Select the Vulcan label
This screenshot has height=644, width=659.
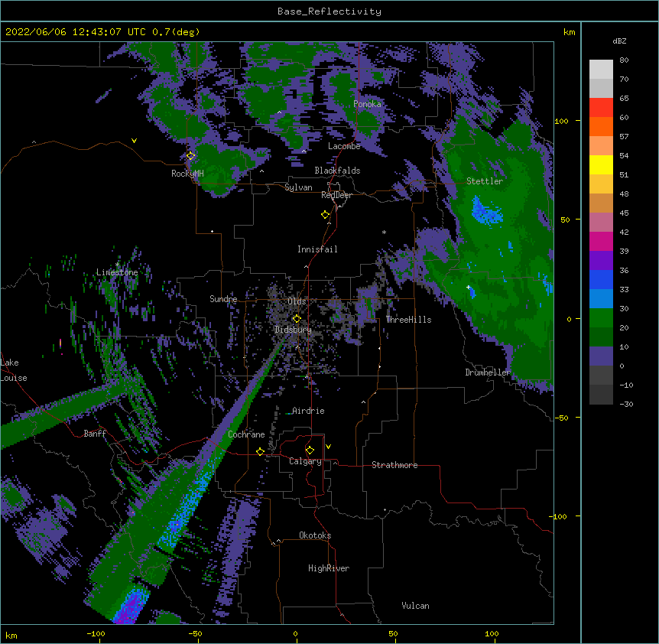pos(415,606)
